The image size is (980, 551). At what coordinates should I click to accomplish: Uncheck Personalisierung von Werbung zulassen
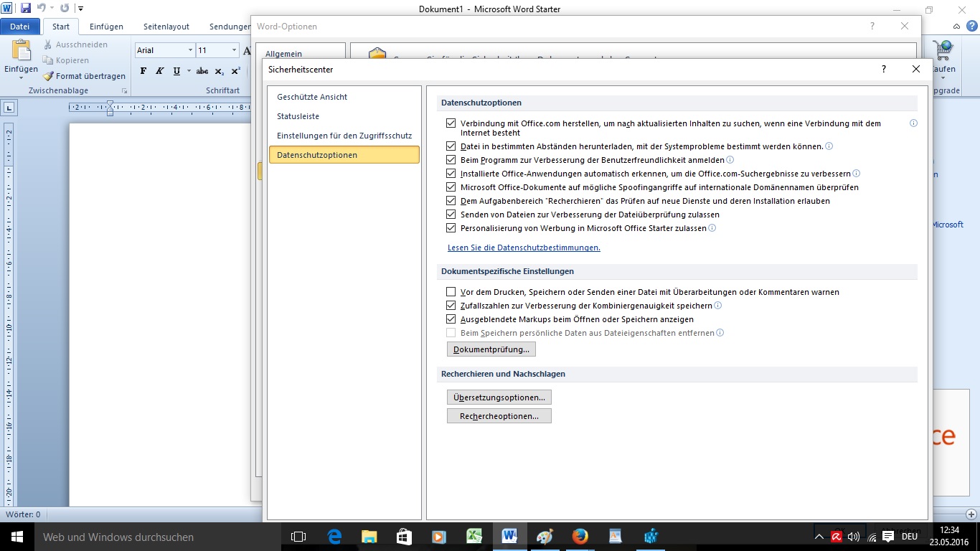coord(451,228)
